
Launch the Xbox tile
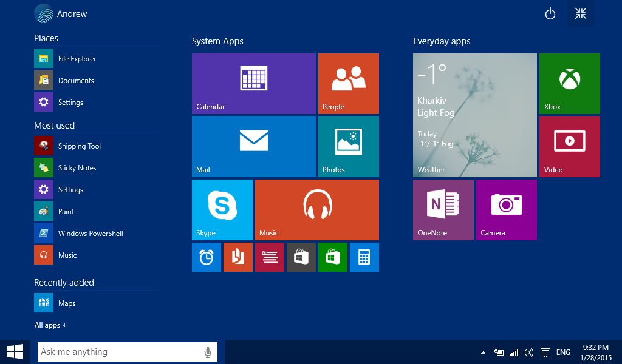pos(570,84)
